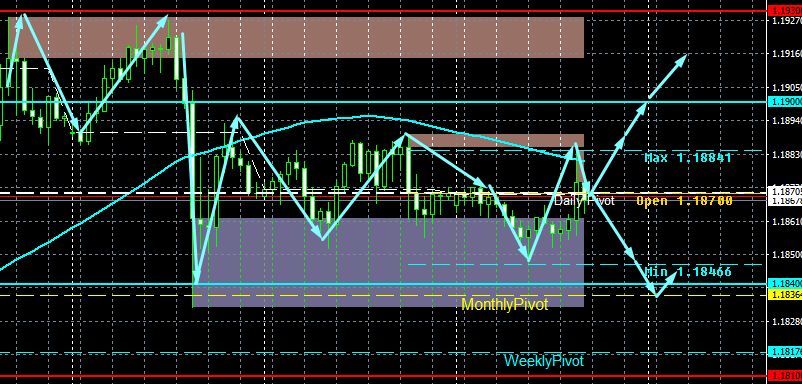Select the purple support zone rectangle

click(x=388, y=263)
